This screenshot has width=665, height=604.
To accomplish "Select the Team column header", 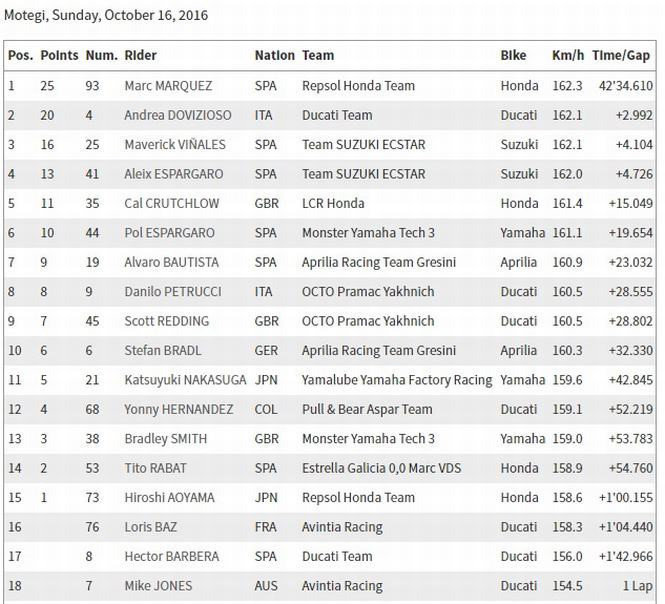I will coord(318,56).
